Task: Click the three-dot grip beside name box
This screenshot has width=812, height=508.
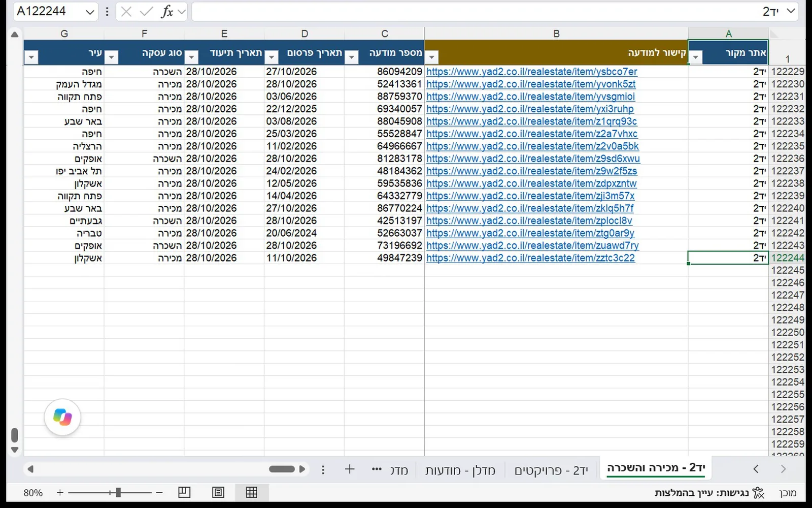Action: [x=107, y=11]
